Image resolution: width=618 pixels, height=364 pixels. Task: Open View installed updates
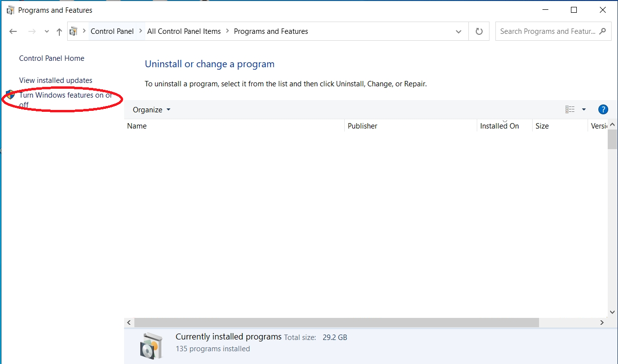(55, 80)
